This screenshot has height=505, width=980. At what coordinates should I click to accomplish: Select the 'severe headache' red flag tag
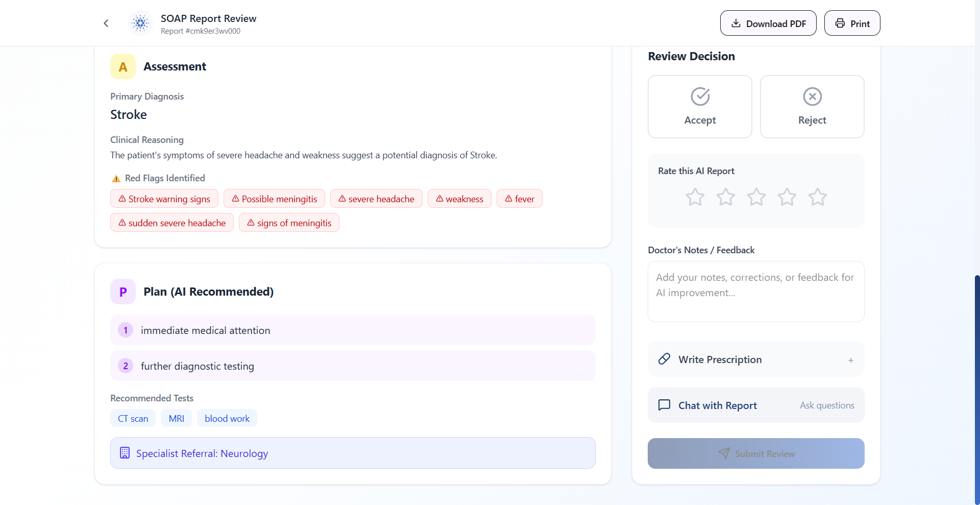tap(376, 199)
